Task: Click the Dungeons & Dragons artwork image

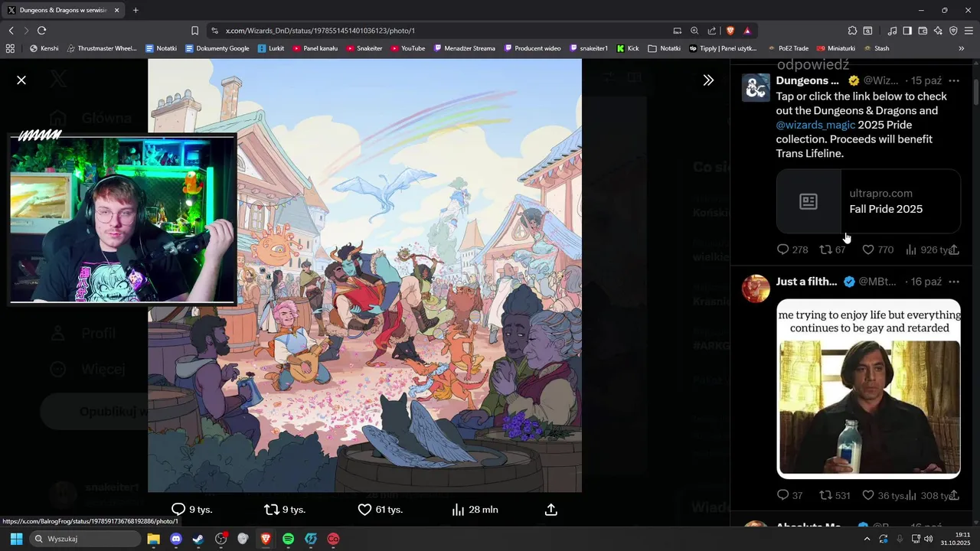Action: 364,275
